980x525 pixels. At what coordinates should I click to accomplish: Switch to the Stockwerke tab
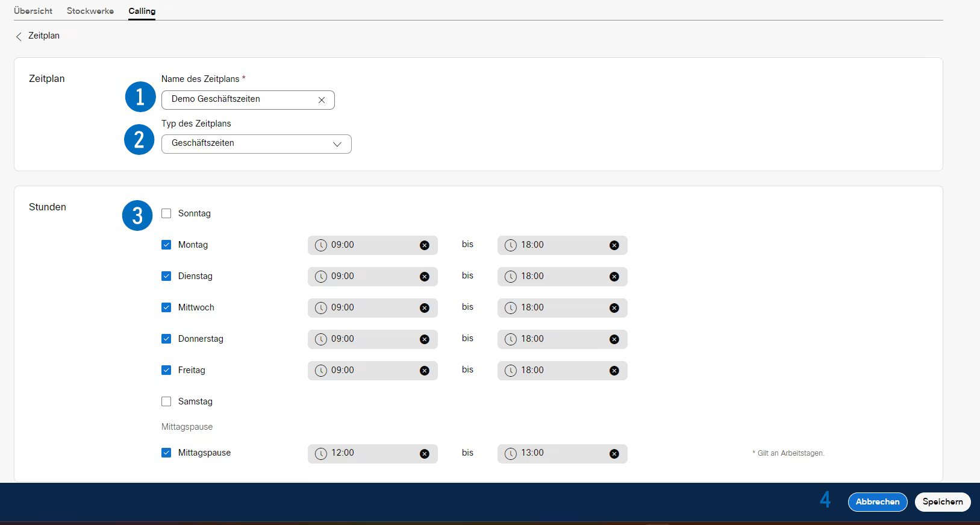[x=90, y=11]
